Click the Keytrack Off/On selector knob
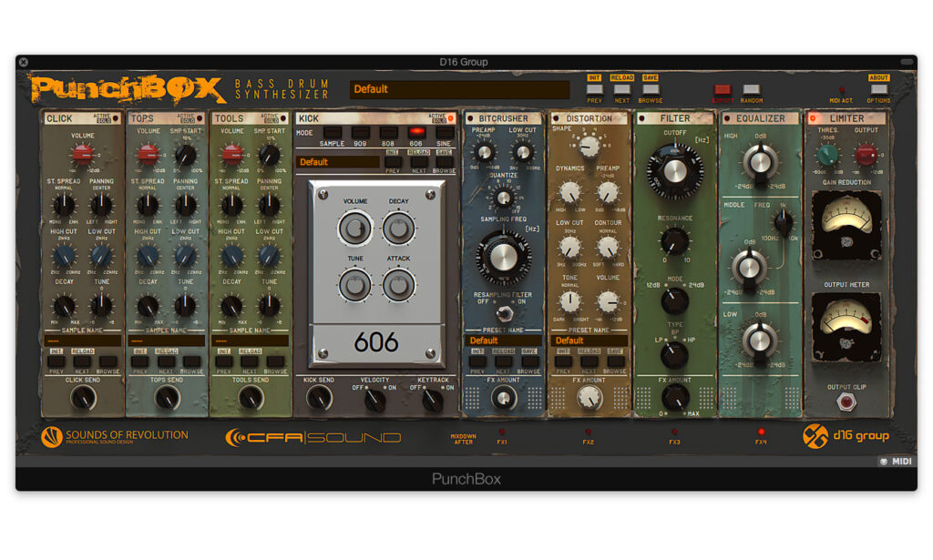The width and height of the screenshot is (933, 560). [x=433, y=401]
